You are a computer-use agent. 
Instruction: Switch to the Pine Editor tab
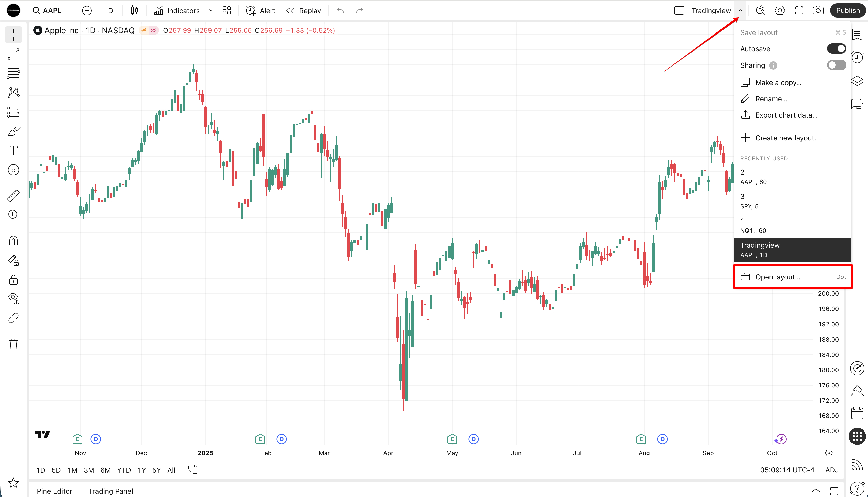54,491
